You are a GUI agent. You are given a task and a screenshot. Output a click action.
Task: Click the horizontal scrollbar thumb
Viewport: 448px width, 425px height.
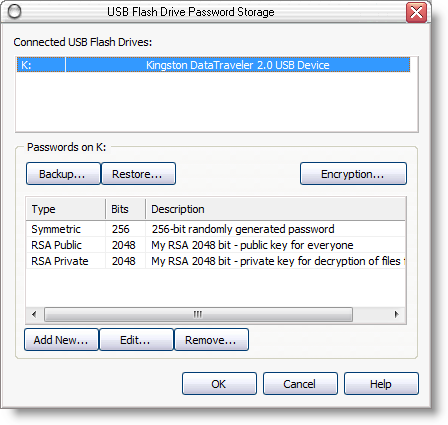(x=198, y=314)
